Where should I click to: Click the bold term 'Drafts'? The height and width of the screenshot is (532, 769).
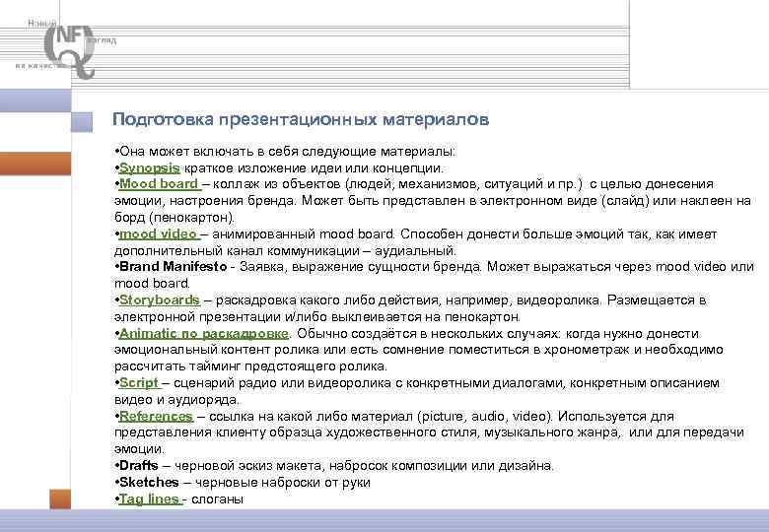click(139, 466)
